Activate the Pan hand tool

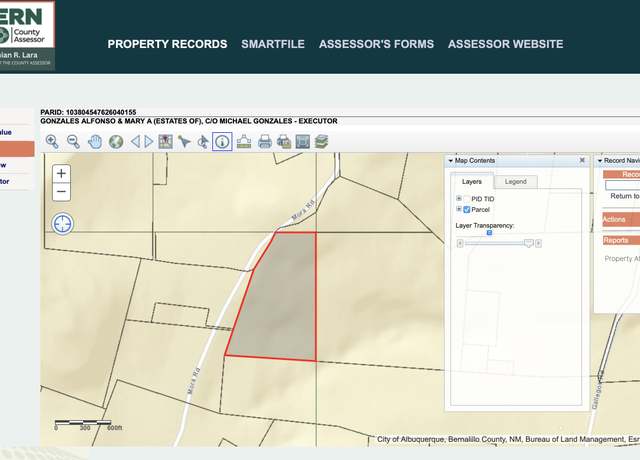click(x=95, y=142)
